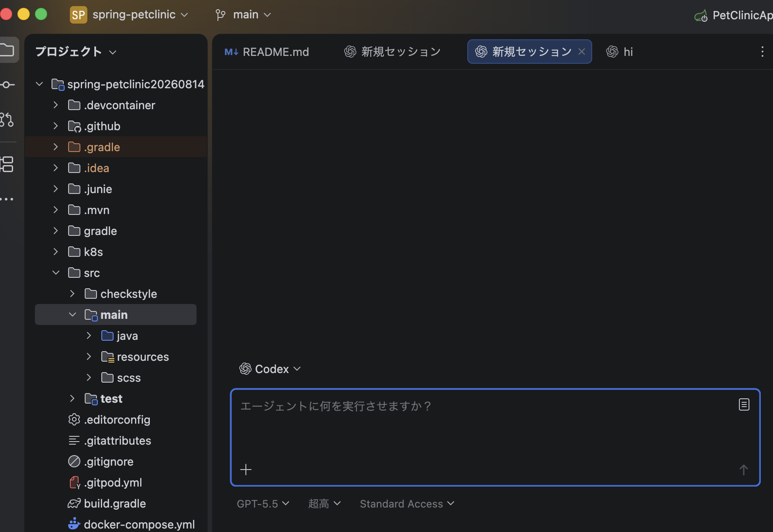The height and width of the screenshot is (532, 773).
Task: Switch to the README.md tab
Action: 266,52
